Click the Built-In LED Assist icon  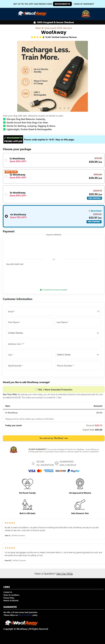(27, 504)
